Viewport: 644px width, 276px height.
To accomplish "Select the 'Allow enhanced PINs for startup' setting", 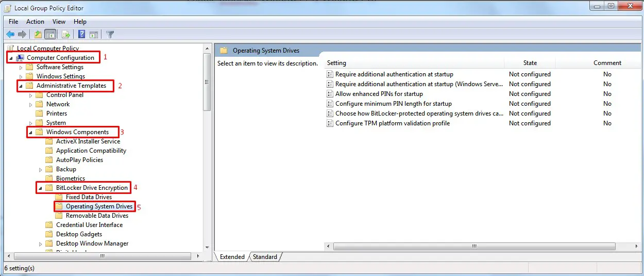I will [x=379, y=94].
